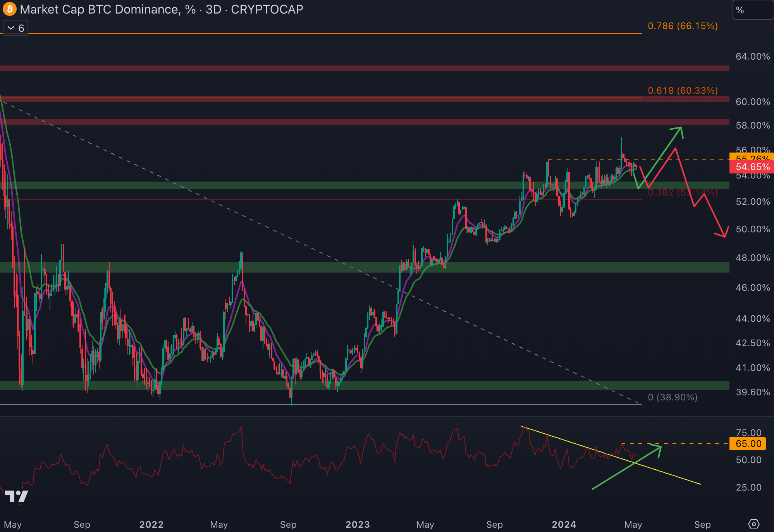This screenshot has width=774, height=532.
Task: Click the 0 (38.90%) Fibonacci label
Action: pos(673,397)
